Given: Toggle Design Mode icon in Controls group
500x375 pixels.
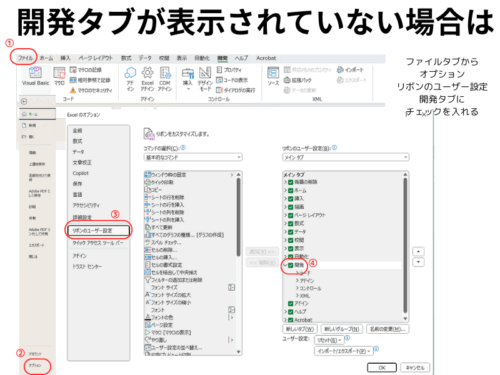Looking at the screenshot, I should click(205, 72).
